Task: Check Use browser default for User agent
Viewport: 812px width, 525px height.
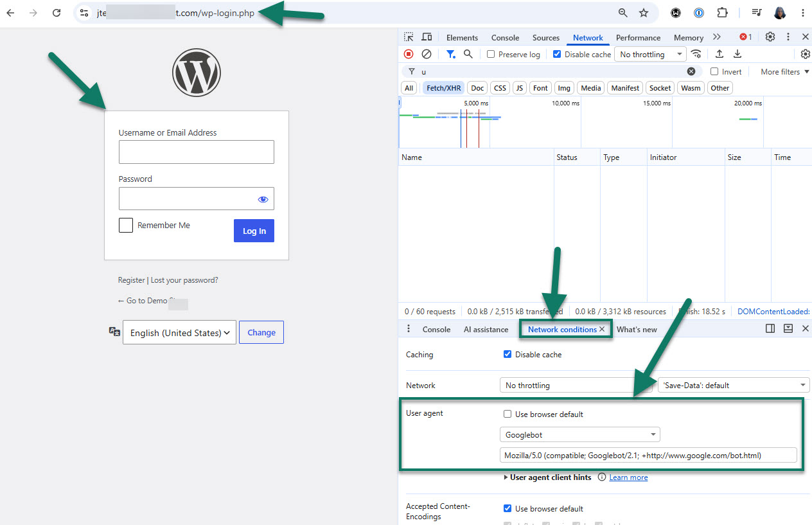Action: 507,414
